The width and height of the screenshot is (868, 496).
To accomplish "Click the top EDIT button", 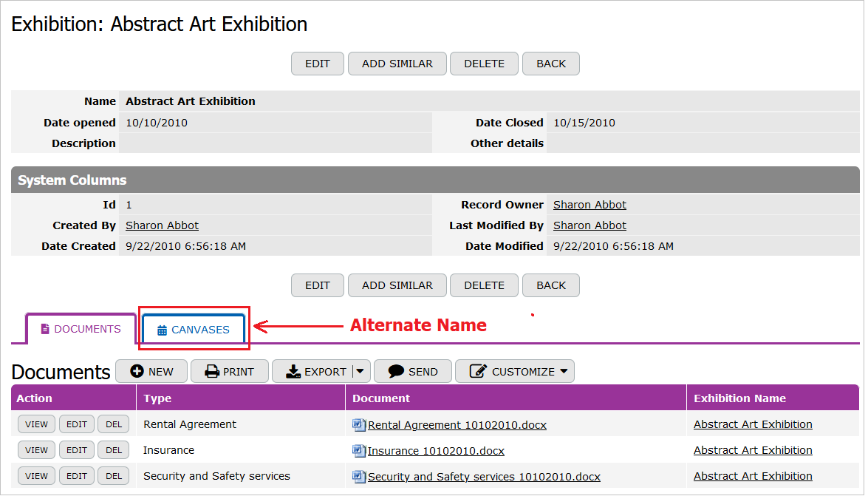I will 317,64.
